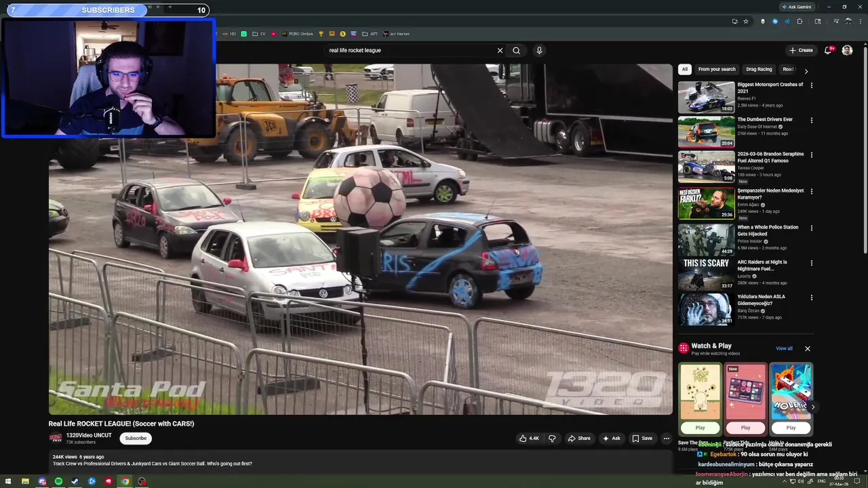Viewport: 868px width, 488px height.
Task: Open The Dumbest Drivers Ever thumbnail
Action: click(706, 131)
